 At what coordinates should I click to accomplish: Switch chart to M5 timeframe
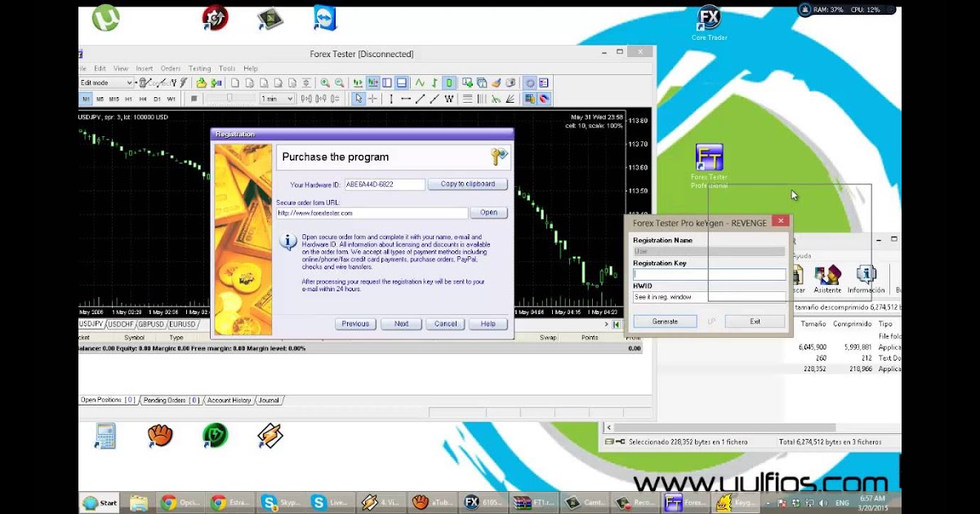point(100,99)
